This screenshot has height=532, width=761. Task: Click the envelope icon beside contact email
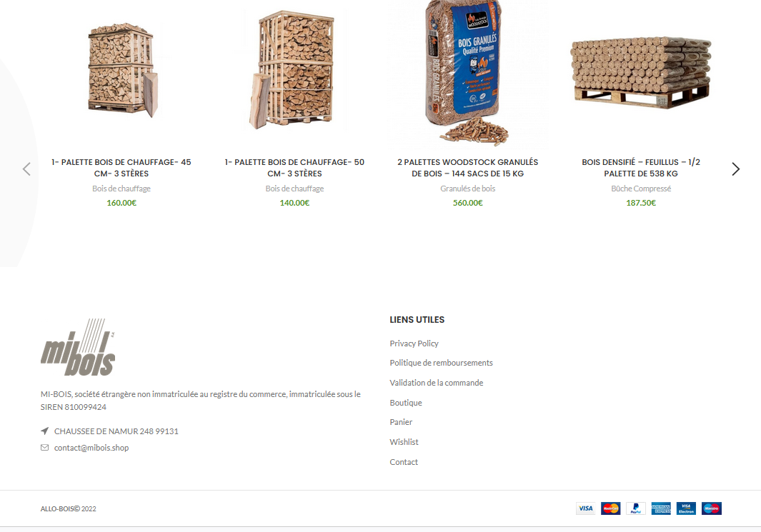pos(44,448)
